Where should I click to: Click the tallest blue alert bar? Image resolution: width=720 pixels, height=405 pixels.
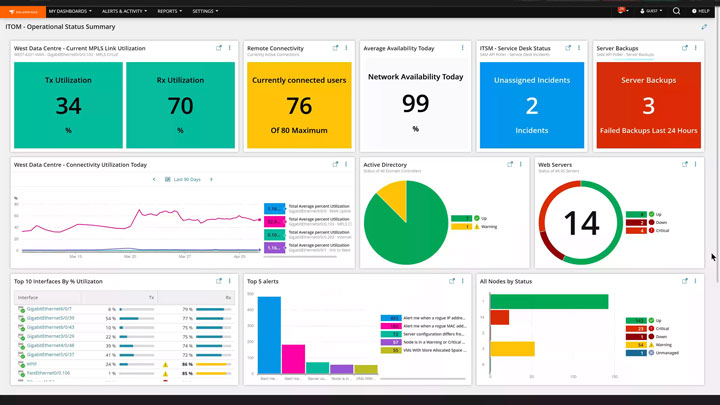pos(269,335)
